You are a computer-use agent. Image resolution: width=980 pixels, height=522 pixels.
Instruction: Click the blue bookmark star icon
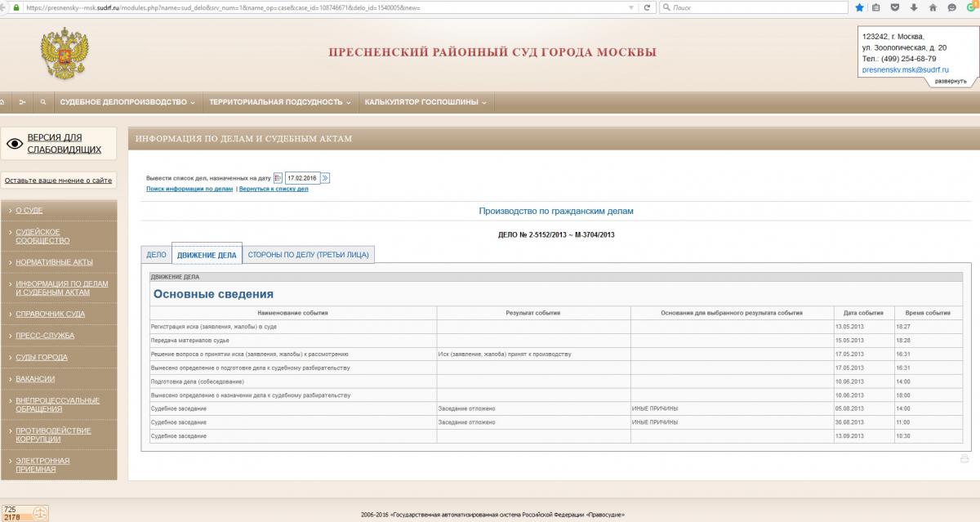[x=860, y=7]
